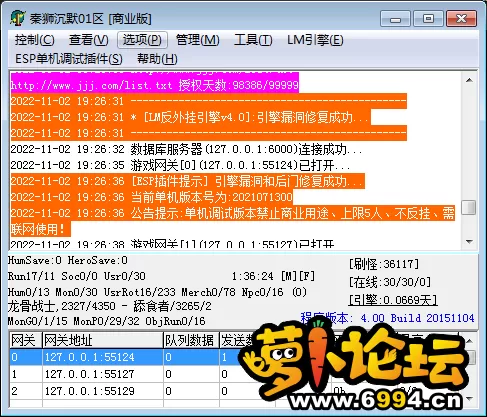487x417 pixels.
Task: Click the [在线:30/30/0] status text
Action: [390, 282]
